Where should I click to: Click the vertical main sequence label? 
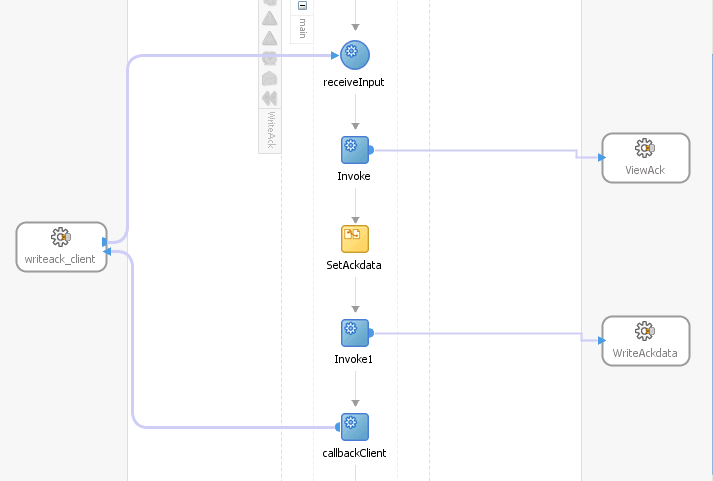point(302,28)
